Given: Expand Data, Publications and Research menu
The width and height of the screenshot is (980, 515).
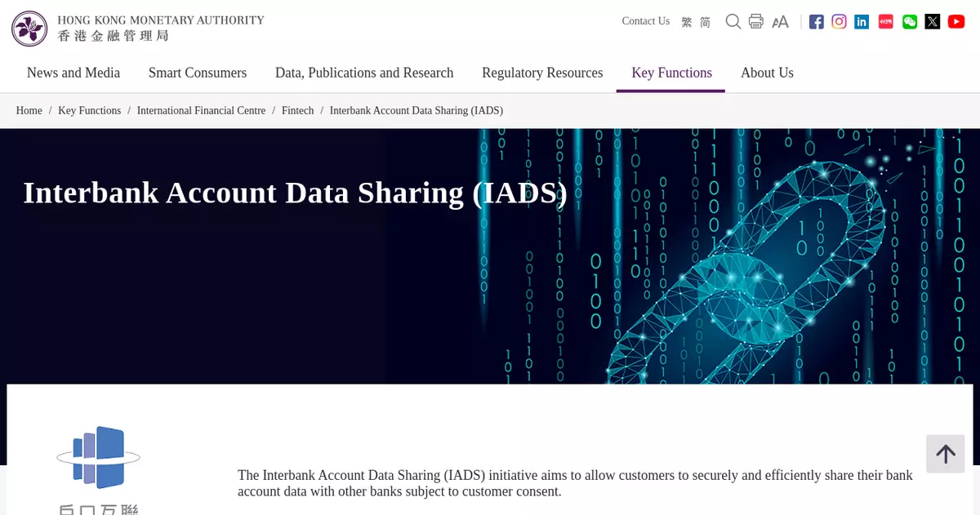Looking at the screenshot, I should (x=364, y=73).
